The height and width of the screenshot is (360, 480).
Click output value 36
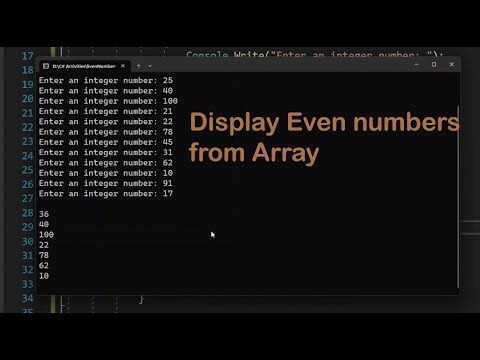44,214
